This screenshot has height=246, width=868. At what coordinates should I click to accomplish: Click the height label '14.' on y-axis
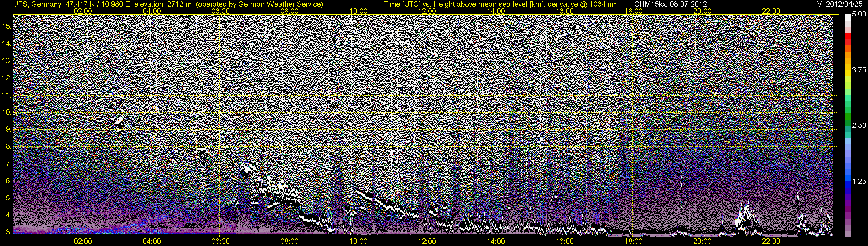pyautogui.click(x=7, y=43)
